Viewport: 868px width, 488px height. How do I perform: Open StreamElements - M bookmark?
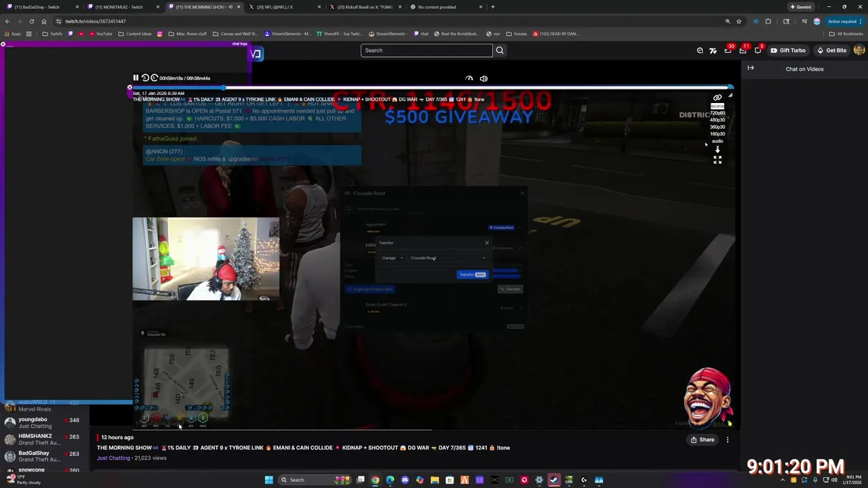tap(288, 34)
